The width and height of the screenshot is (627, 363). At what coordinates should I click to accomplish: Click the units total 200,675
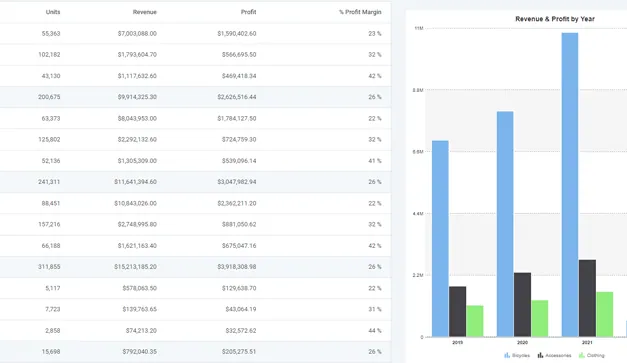tap(49, 97)
